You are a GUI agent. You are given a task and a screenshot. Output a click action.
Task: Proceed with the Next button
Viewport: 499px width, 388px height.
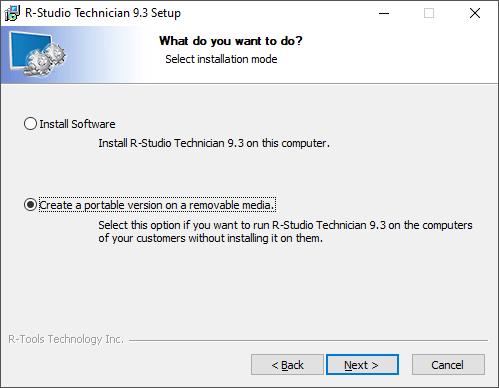click(x=362, y=365)
